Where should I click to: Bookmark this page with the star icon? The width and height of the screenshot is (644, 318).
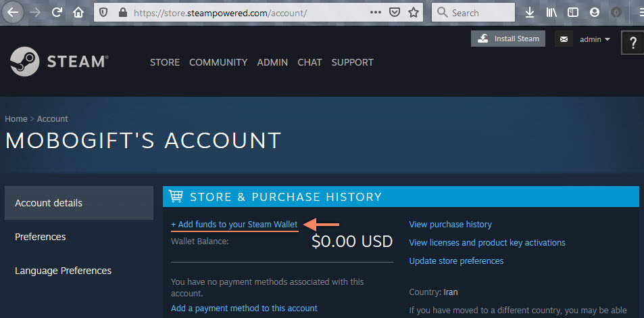click(414, 12)
